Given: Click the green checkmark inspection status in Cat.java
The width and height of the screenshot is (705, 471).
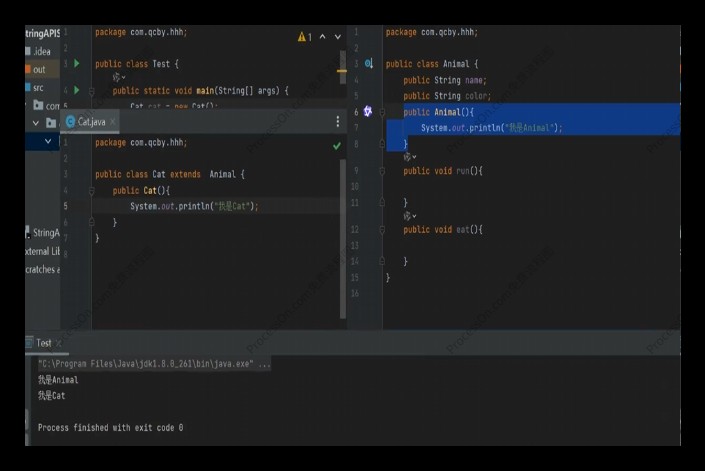Looking at the screenshot, I should coord(337,146).
